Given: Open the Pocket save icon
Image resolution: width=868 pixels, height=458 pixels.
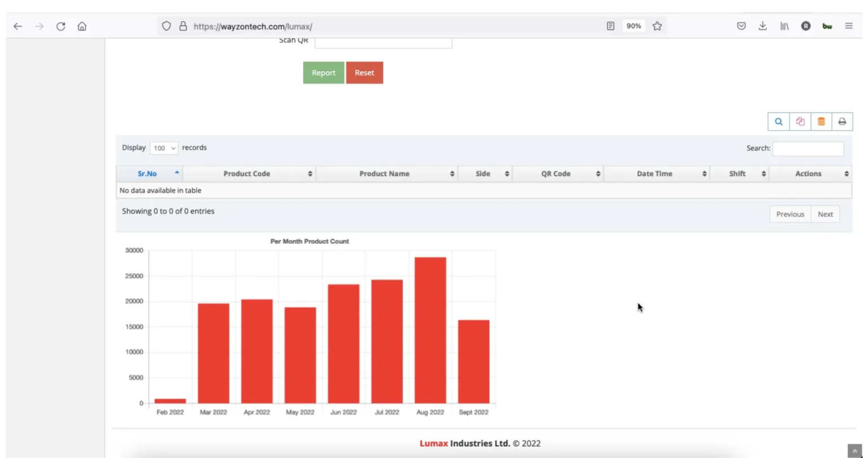Looking at the screenshot, I should (x=741, y=26).
